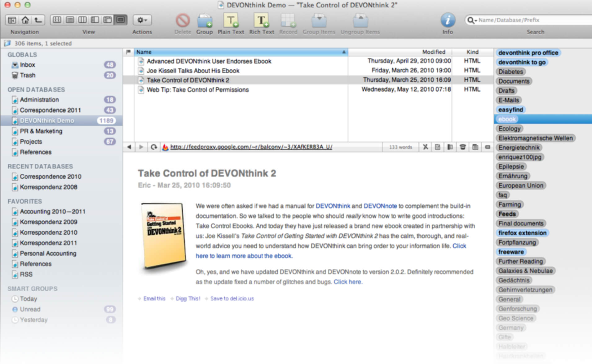The width and height of the screenshot is (592, 364).
Task: Open the Info panel
Action: coord(448,20)
